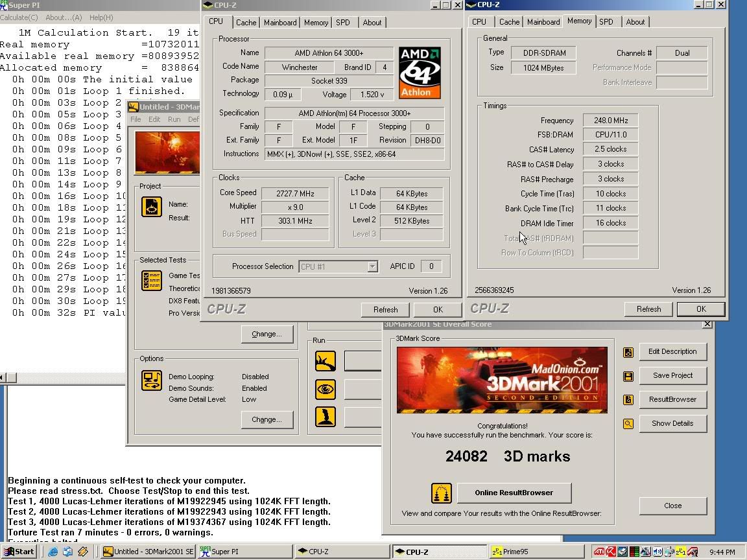This screenshot has height=560, width=747.
Task: Open the SPD tab in Memory CPU-Z window
Action: (606, 21)
